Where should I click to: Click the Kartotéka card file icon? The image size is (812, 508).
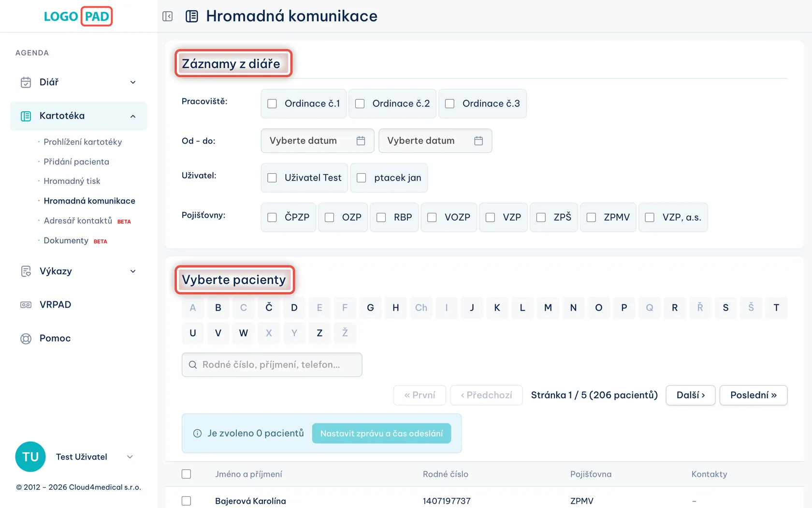(26, 116)
